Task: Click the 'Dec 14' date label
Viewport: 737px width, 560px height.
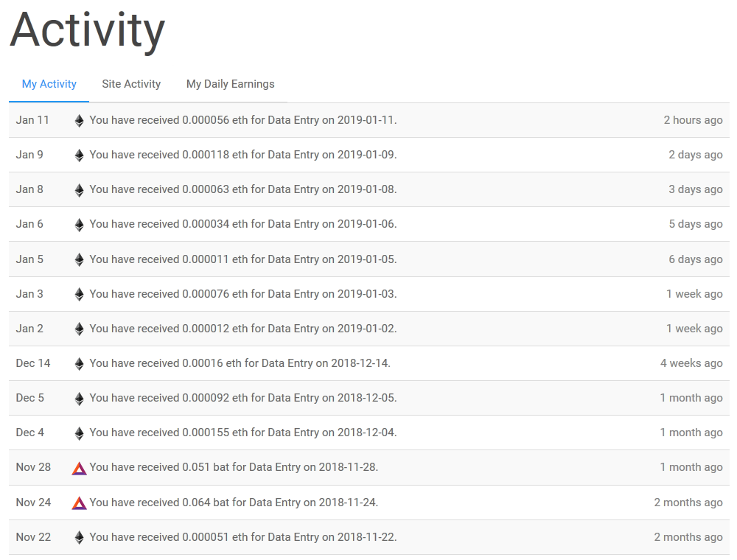Action: point(33,363)
